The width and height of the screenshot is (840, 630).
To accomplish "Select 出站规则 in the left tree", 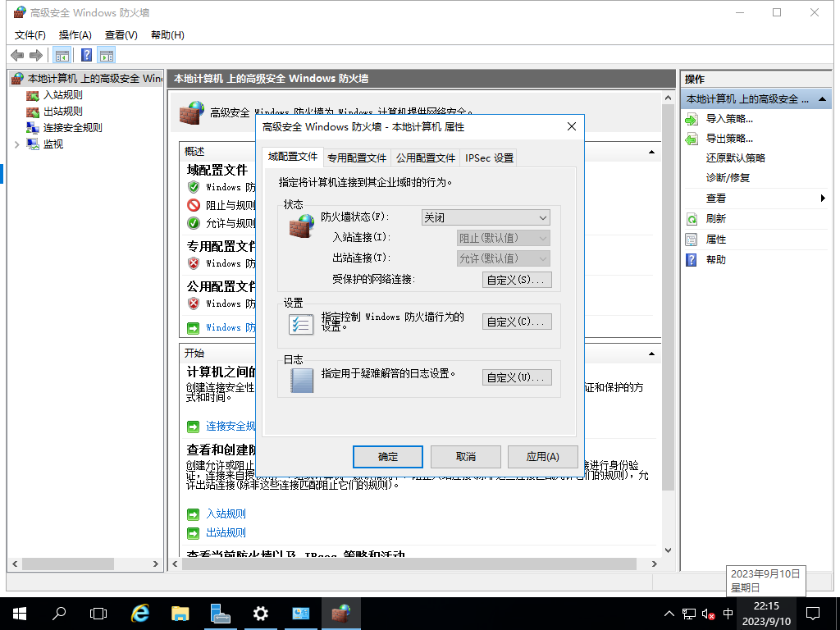I will [x=62, y=112].
